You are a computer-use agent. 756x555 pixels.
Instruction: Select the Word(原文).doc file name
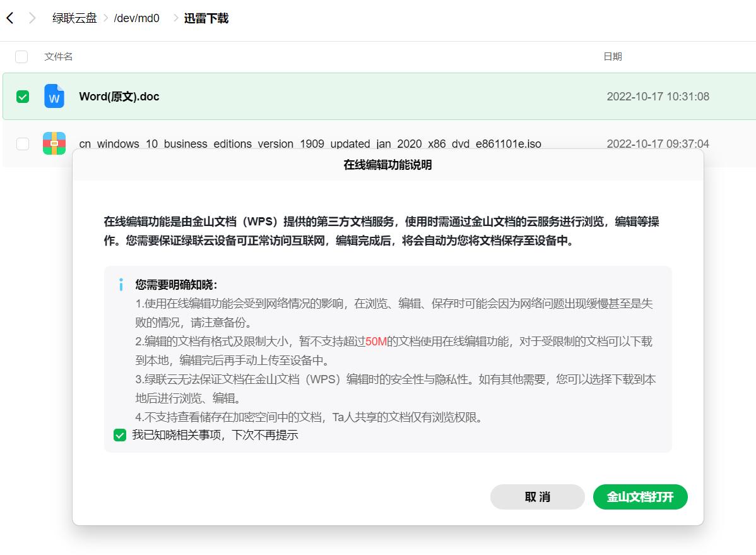click(x=119, y=96)
